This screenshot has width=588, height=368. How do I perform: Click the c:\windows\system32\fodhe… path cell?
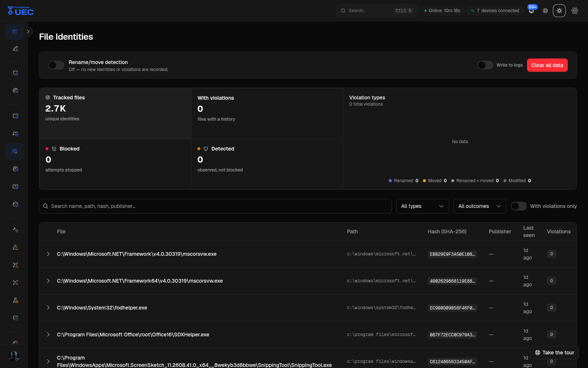pyautogui.click(x=381, y=308)
